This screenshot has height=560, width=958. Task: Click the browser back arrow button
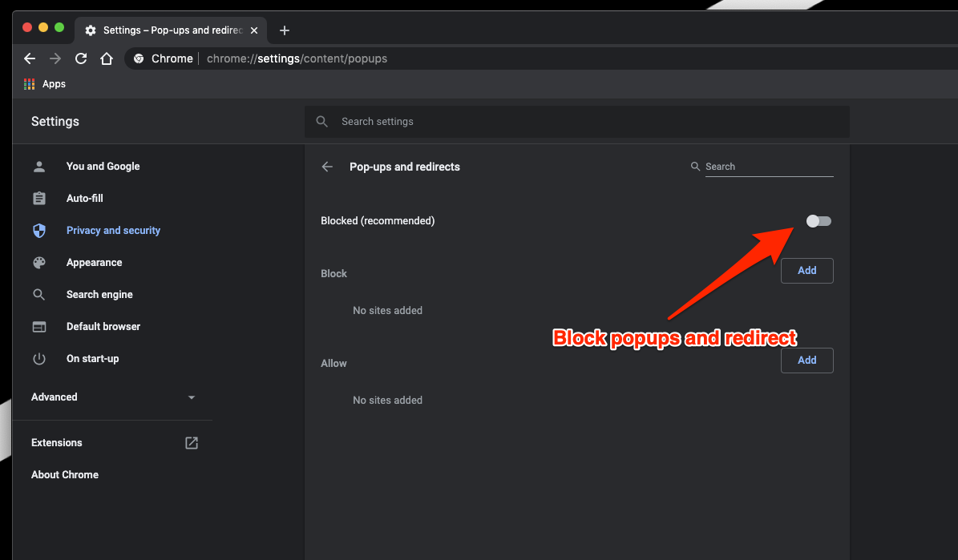[x=30, y=58]
